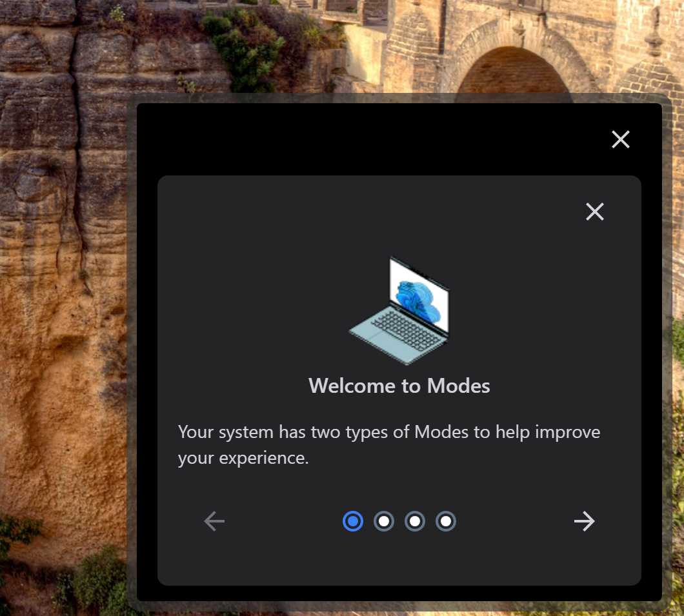Dismiss the Welcome to Modes card
The width and height of the screenshot is (684, 616).
pos(594,212)
